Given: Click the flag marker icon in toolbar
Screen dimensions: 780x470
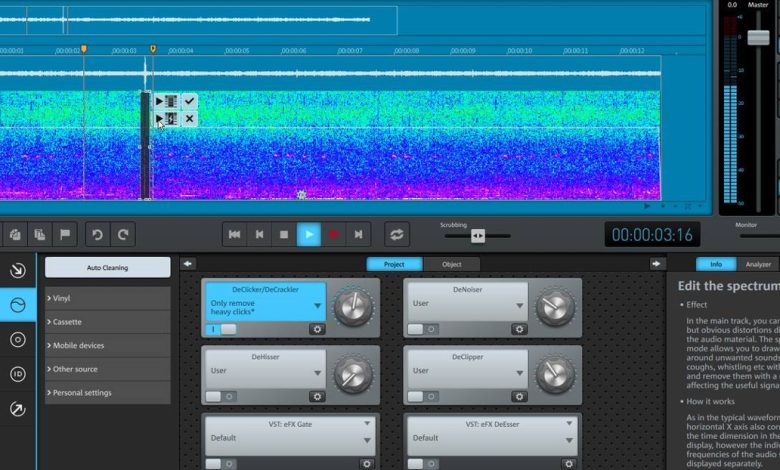Looking at the screenshot, I should point(65,235).
